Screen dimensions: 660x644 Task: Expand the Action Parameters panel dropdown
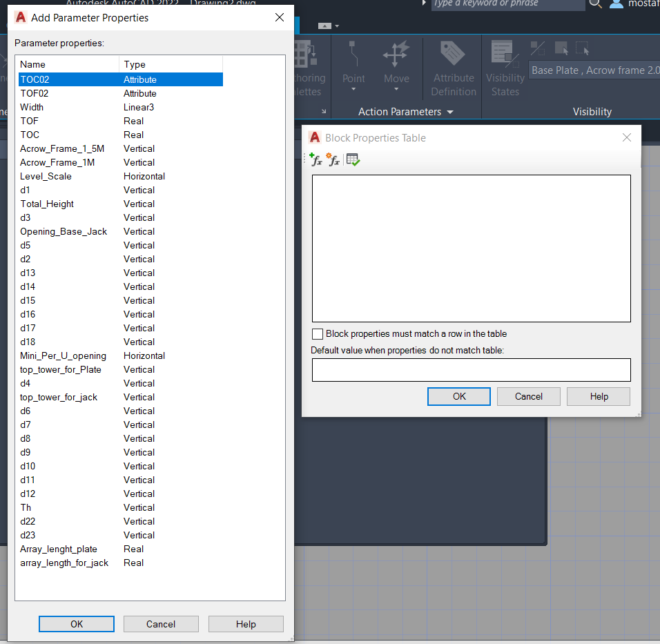point(449,111)
